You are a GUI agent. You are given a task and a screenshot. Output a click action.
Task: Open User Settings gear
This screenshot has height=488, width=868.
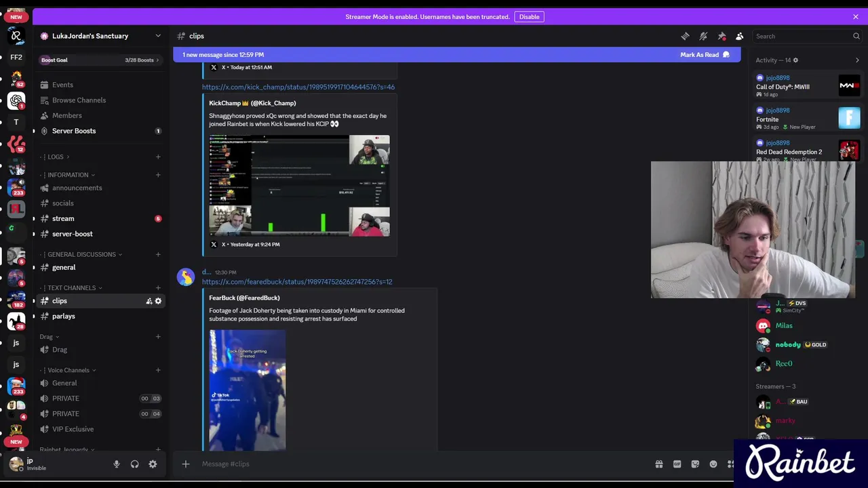point(153,464)
